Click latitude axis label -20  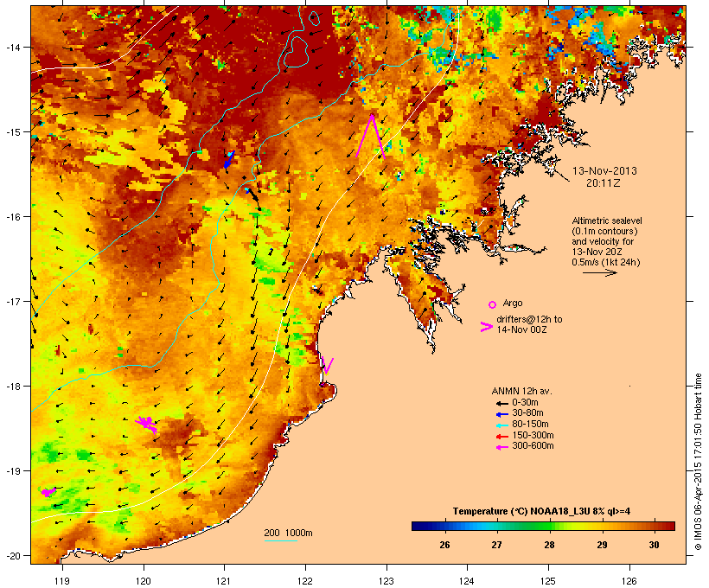[13, 555]
